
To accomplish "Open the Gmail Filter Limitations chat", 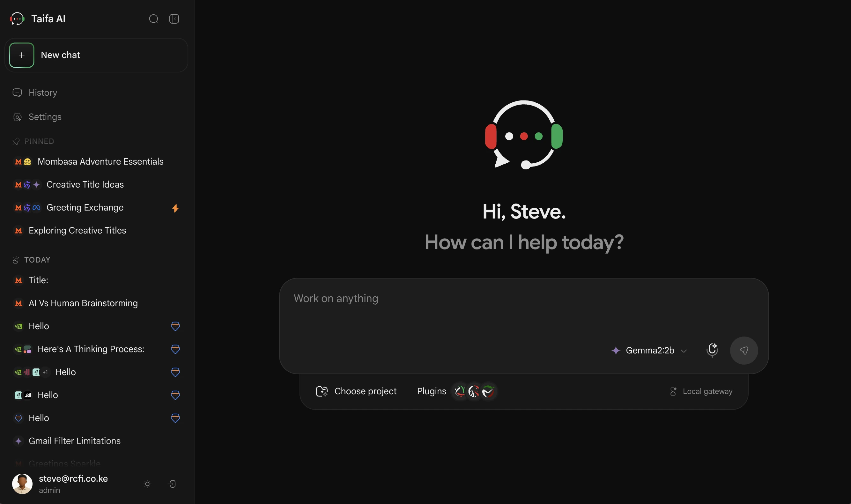I will click(x=97, y=441).
